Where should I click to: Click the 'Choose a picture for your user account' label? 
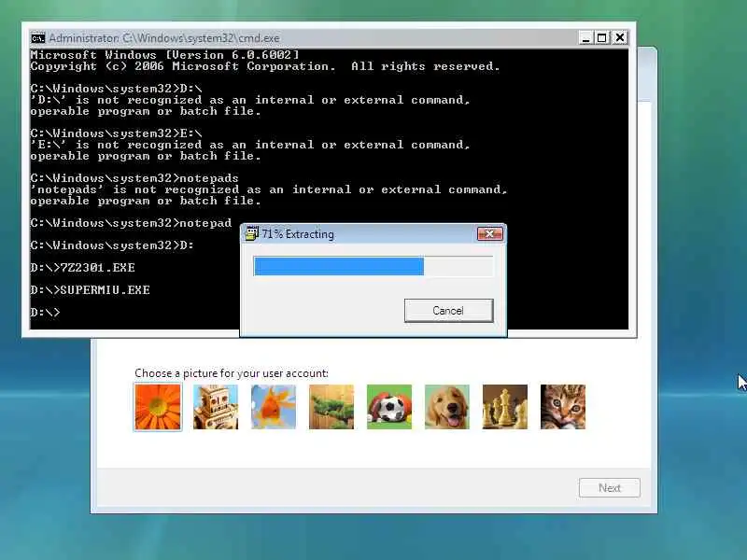click(231, 373)
